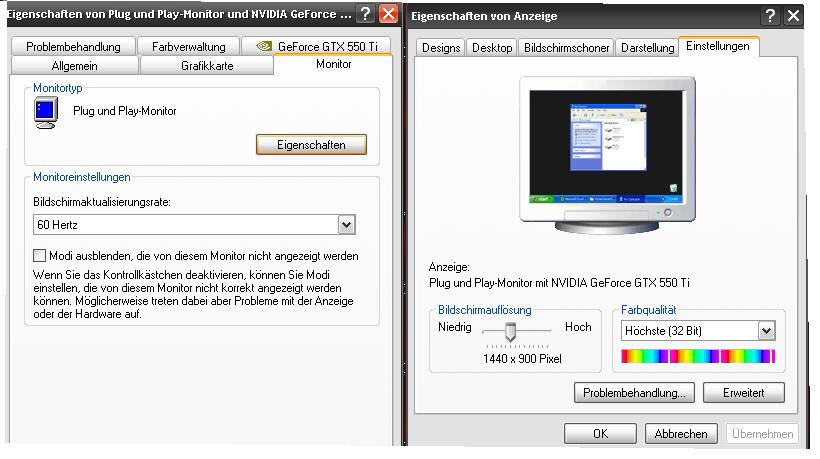Click the 'Niedrig' slider label
The image size is (820, 459).
454,327
